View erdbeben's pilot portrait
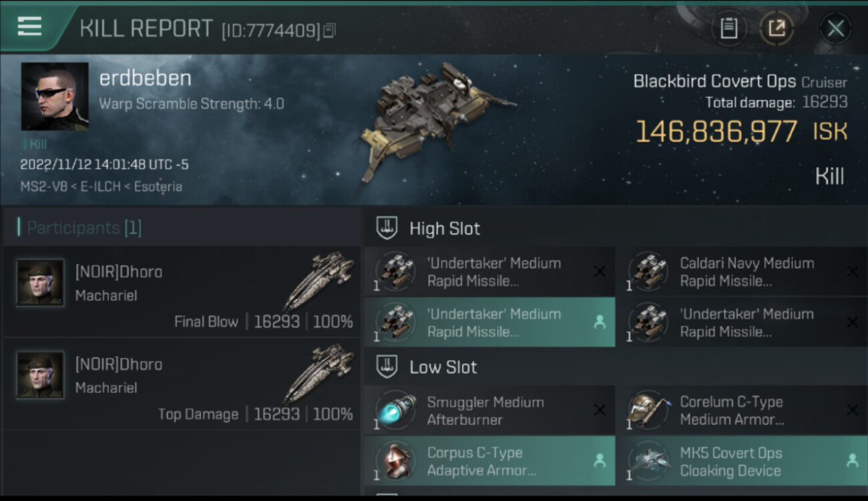Screen dimensions: 868x501 click(x=55, y=96)
